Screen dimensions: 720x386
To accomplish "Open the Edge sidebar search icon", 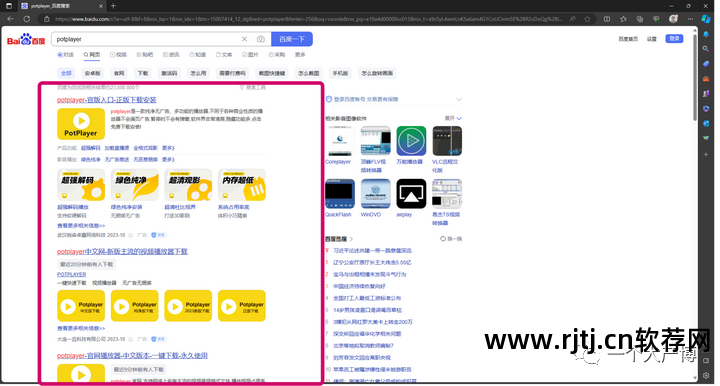I will pyautogui.click(x=706, y=49).
